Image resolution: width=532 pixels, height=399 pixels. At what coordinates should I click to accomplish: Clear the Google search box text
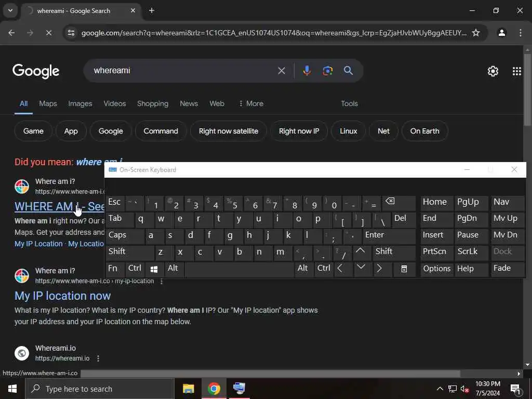pos(282,71)
